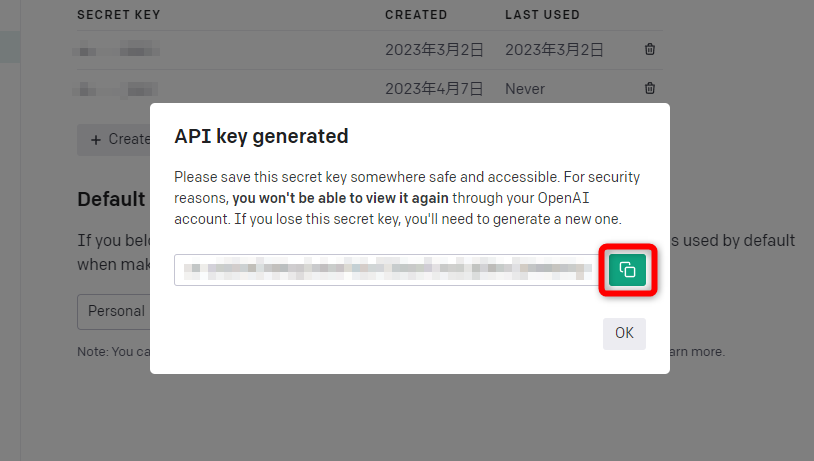Copy the generated API key
Screen dimensions: 814x461
tap(627, 270)
